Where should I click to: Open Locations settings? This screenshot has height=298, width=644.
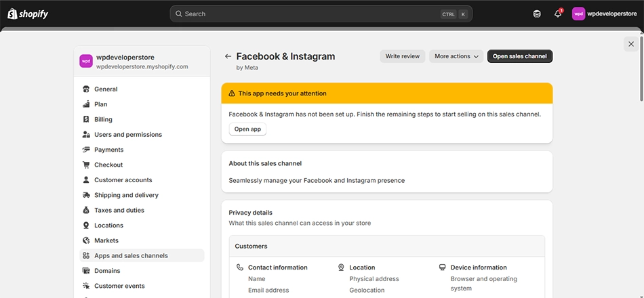[x=142, y=226]
